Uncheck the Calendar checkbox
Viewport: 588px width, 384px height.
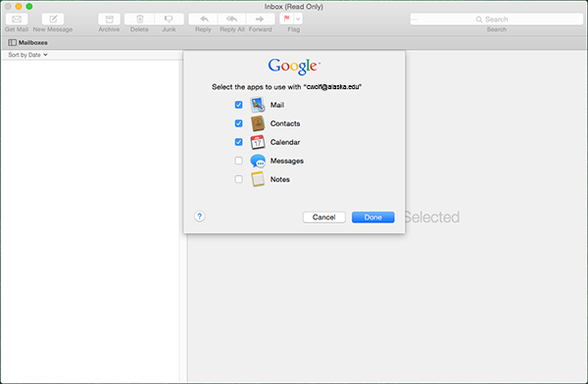click(238, 142)
